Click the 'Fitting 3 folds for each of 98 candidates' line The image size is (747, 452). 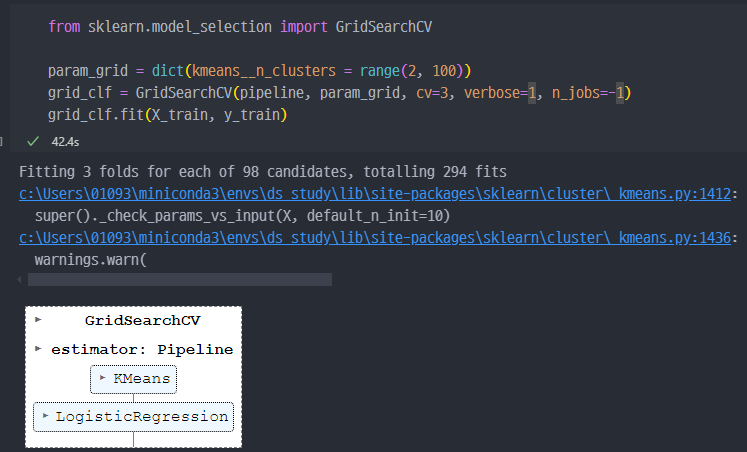pyautogui.click(x=263, y=171)
